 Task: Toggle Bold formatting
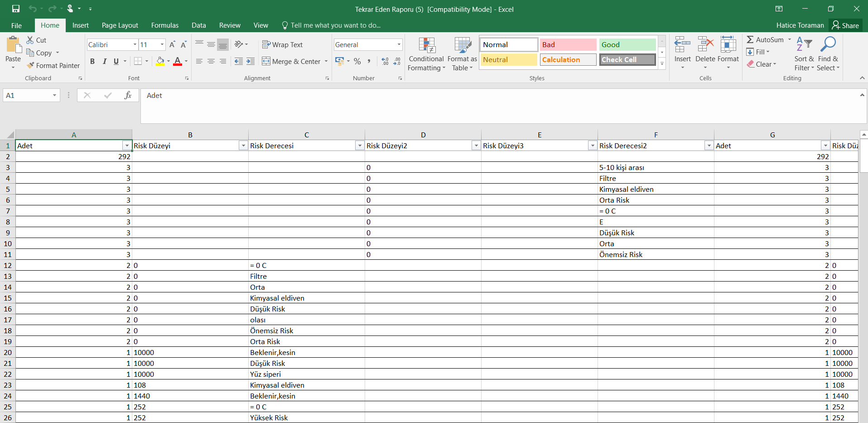pos(92,61)
